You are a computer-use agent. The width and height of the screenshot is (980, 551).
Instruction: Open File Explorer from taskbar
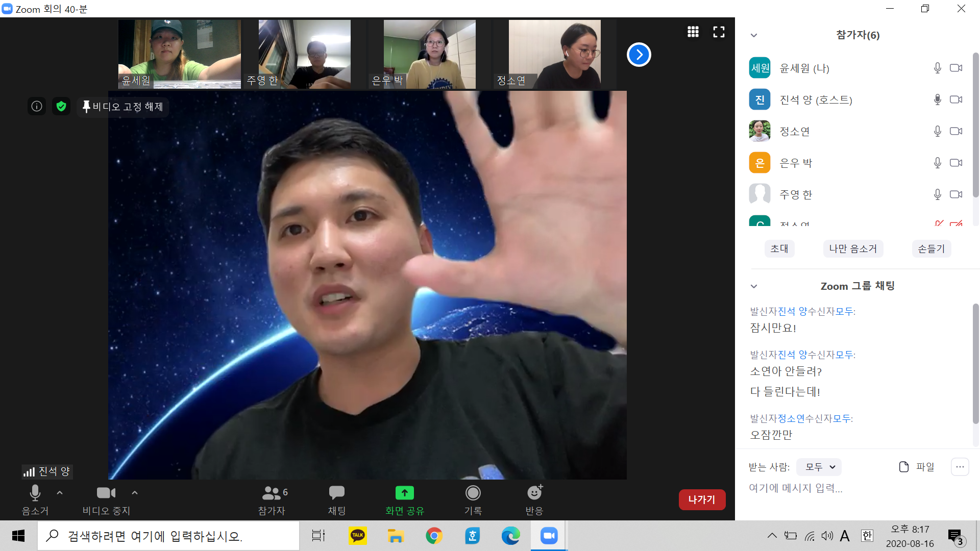point(396,536)
